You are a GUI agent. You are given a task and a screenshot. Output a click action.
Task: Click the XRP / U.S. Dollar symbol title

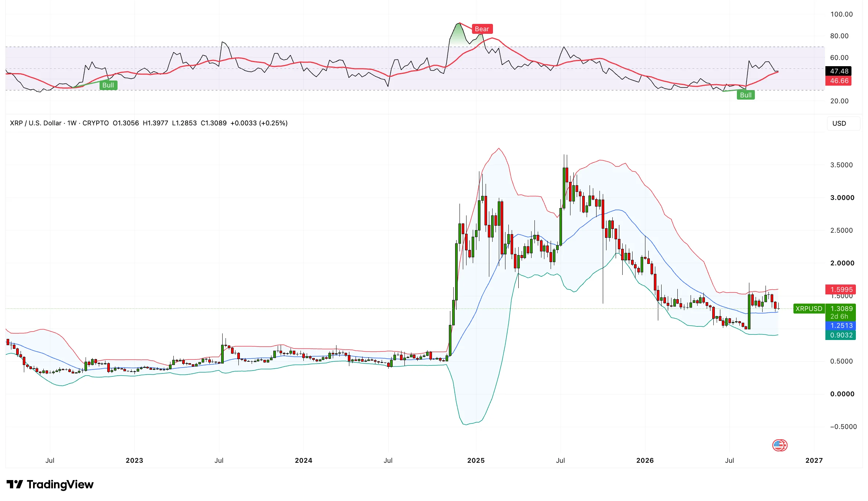36,123
